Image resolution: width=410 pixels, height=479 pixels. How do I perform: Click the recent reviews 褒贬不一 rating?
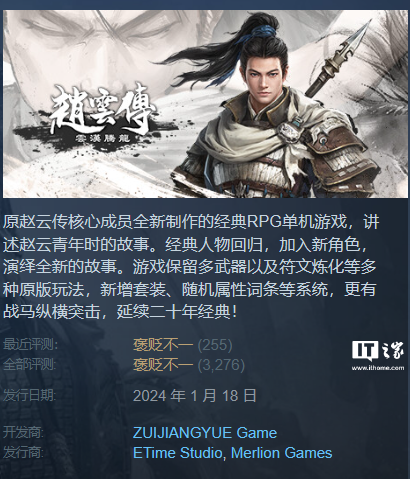point(163,345)
